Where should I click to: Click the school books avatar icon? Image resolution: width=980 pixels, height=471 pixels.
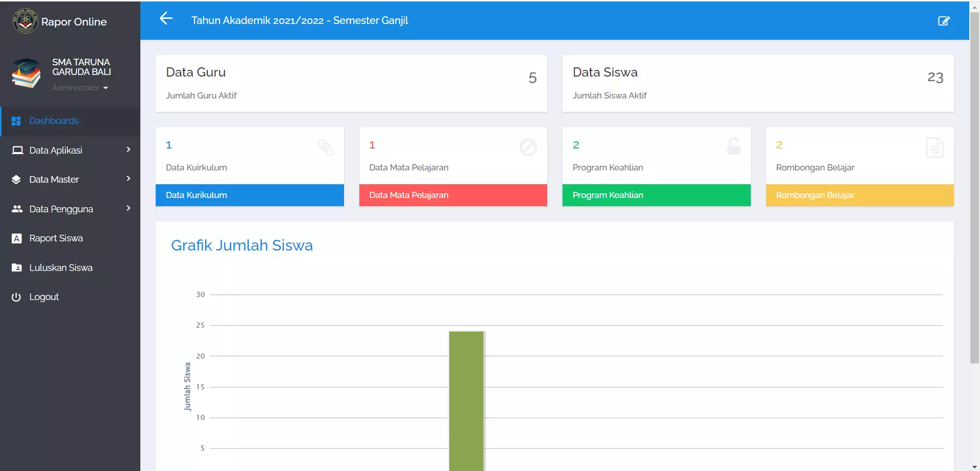pos(26,73)
